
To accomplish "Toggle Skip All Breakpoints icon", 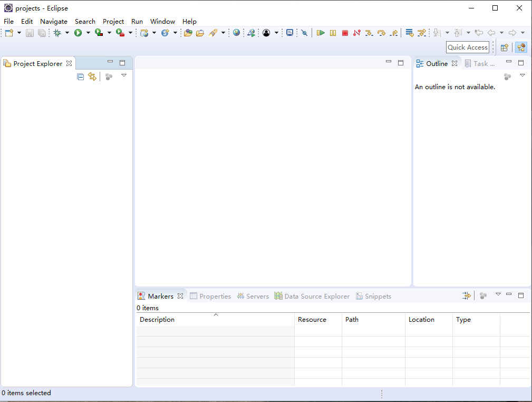I will (x=304, y=33).
